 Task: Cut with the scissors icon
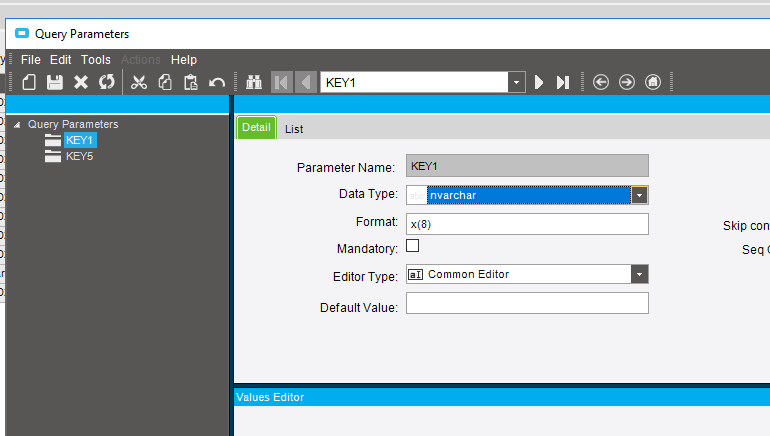(139, 82)
